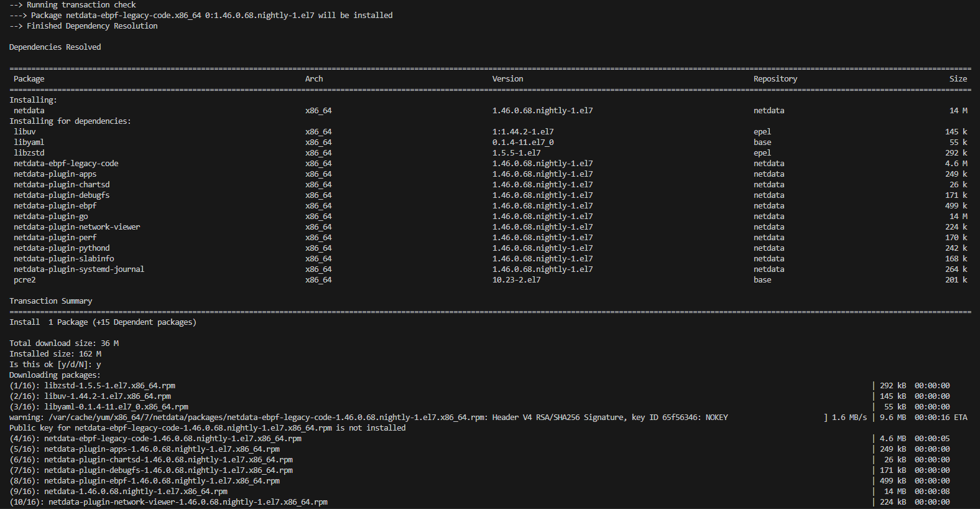Click the Version column header
Viewport: 980px width, 509px height.
[x=507, y=79]
